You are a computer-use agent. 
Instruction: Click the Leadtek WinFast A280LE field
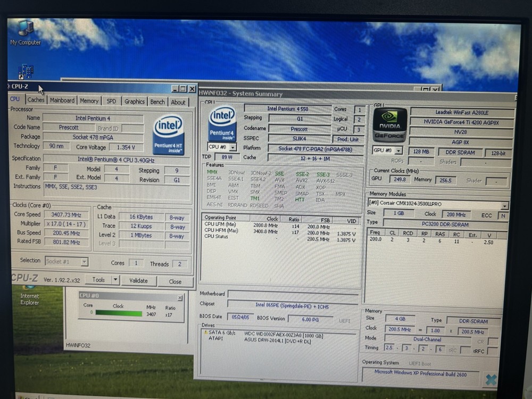[x=462, y=112]
